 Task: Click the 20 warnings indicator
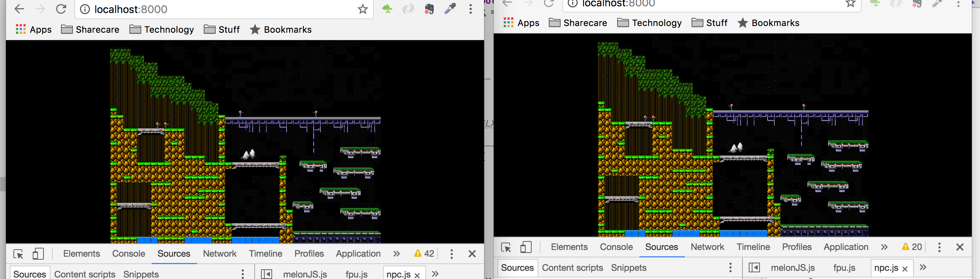[x=912, y=247]
